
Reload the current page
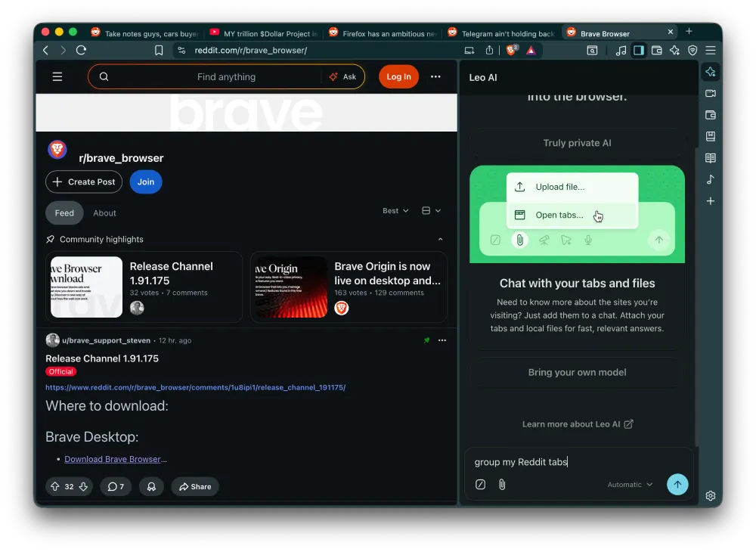[x=81, y=50]
